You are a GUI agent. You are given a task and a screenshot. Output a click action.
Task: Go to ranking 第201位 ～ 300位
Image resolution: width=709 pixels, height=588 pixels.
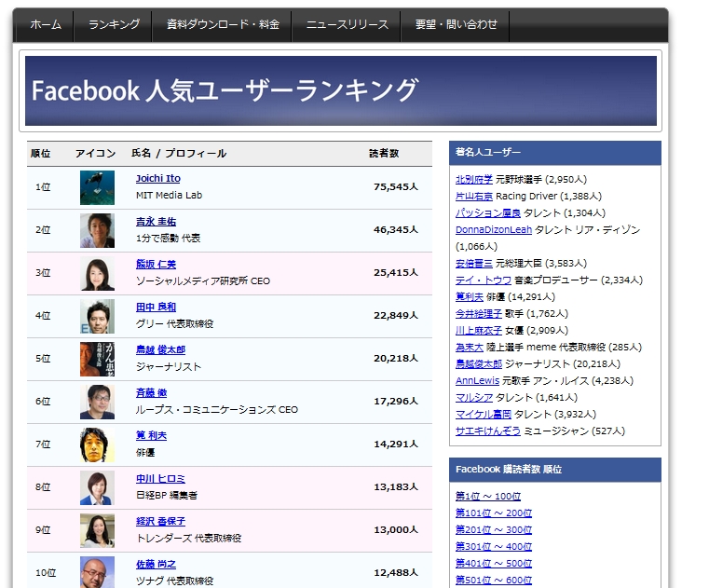[x=493, y=529]
